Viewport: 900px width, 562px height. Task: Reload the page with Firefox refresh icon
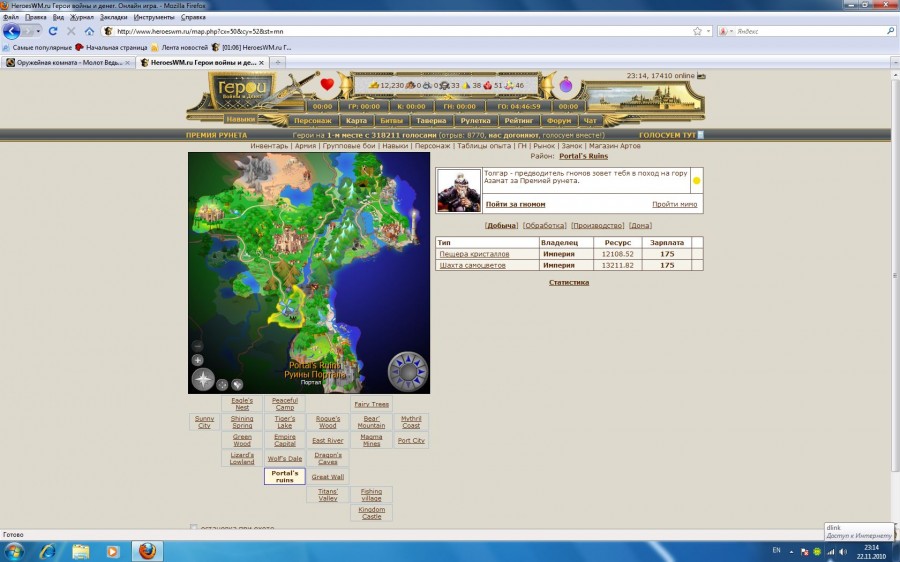[53, 31]
